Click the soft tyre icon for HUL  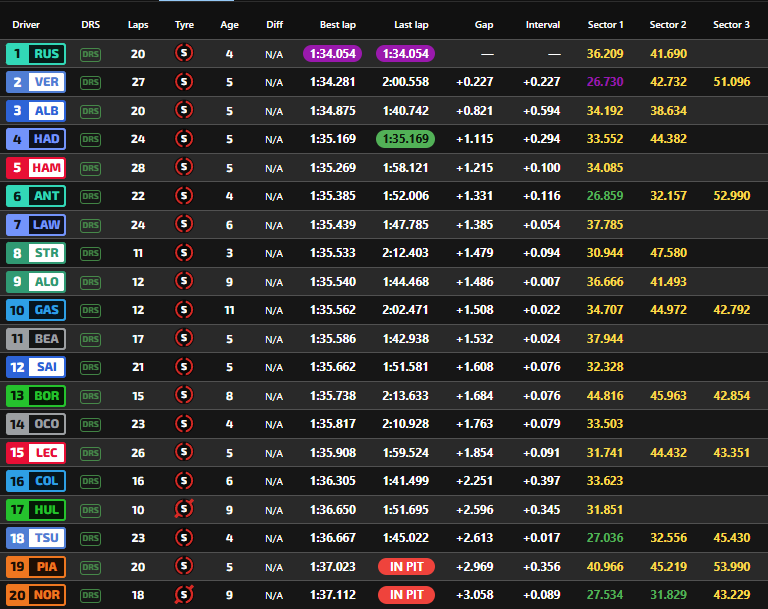pyautogui.click(x=184, y=510)
